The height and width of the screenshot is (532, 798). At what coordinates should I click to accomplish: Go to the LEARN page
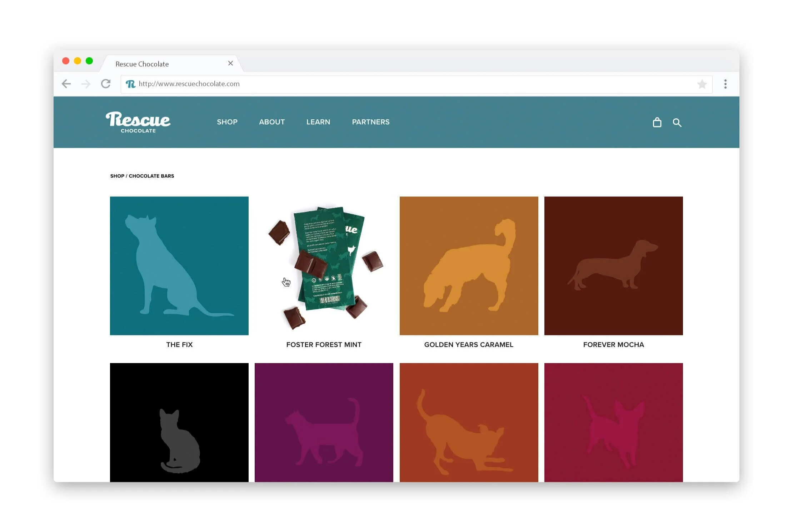tap(318, 122)
